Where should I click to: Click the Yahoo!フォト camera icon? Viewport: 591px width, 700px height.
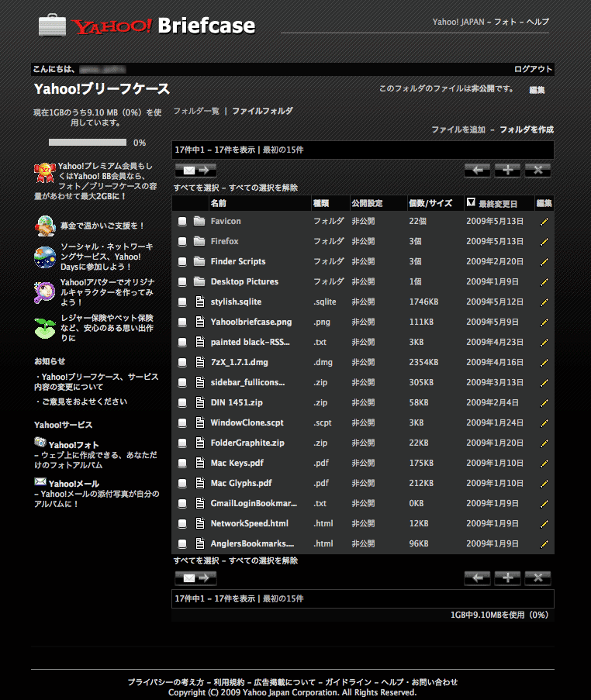tap(40, 442)
